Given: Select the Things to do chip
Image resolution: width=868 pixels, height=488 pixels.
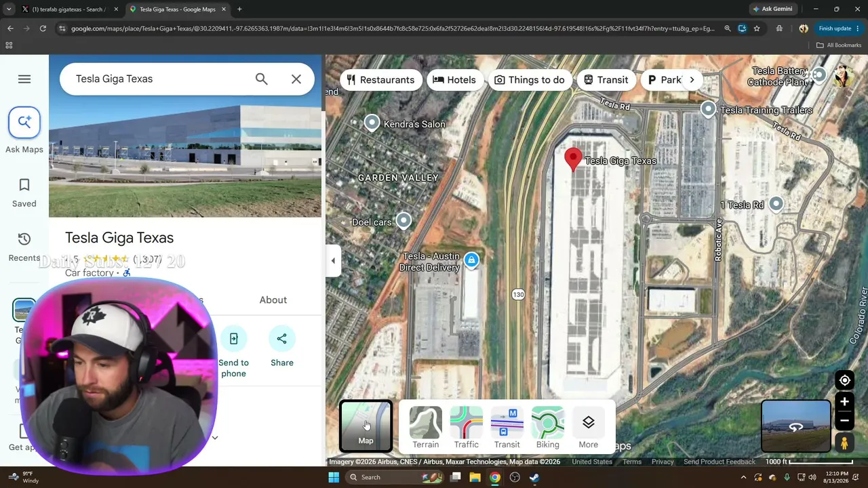Looking at the screenshot, I should coord(530,80).
